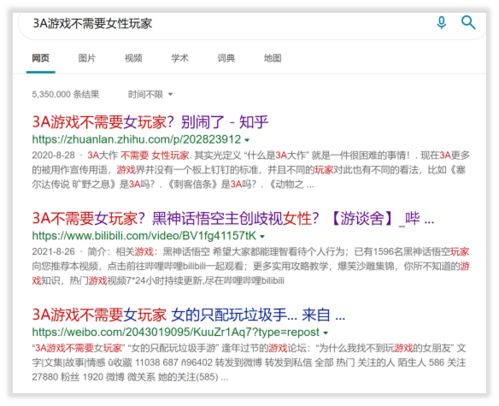Open the 视频 tab
Viewport: 499px width, 406px height.
point(133,58)
